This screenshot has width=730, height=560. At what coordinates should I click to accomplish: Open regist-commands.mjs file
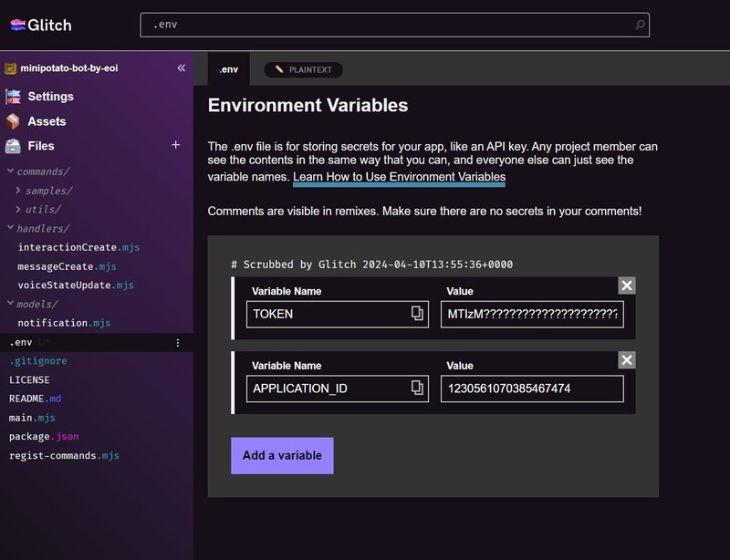64,455
